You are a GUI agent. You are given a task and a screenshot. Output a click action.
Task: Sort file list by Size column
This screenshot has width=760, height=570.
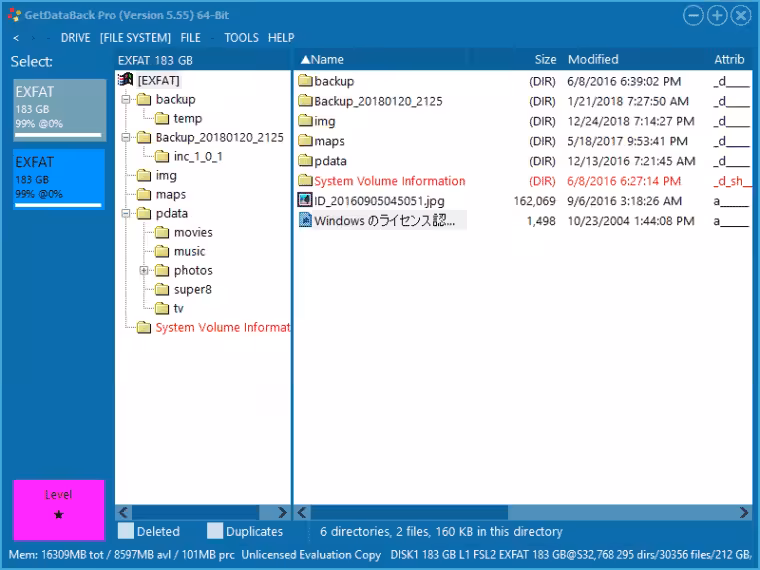[x=545, y=60]
